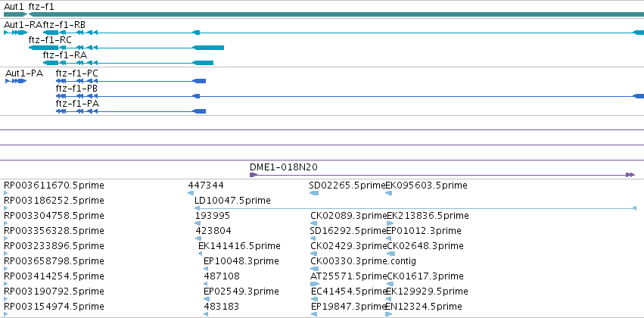Click the Aut1-PA protein glyph
Image resolution: width=644 pixels, height=318 pixels.
[16, 81]
